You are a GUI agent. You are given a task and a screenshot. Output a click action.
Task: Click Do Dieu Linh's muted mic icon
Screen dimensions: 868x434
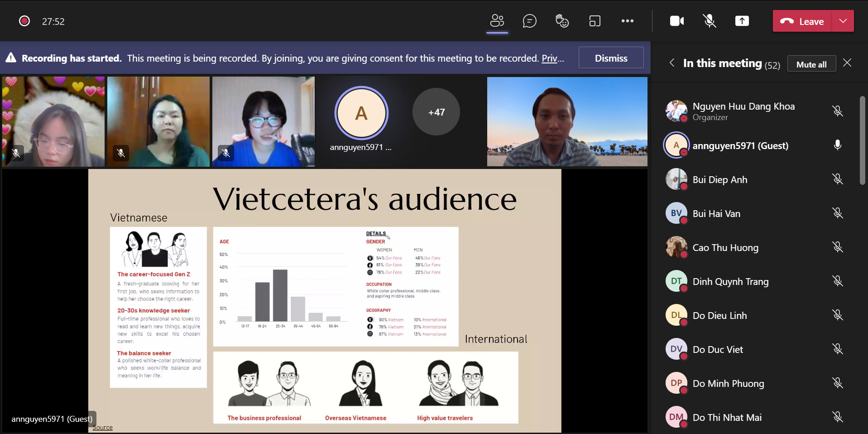[x=838, y=315]
